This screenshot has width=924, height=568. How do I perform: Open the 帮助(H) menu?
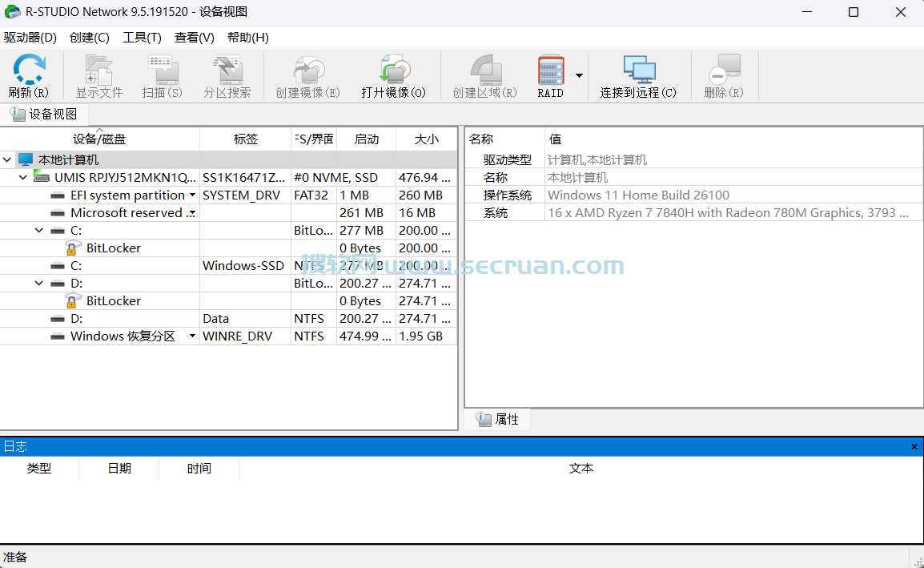tap(248, 37)
